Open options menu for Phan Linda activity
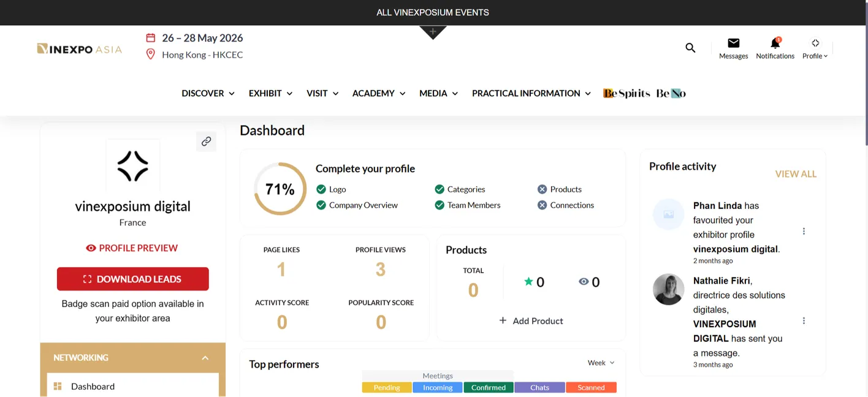Screen dimensions: 868x397 coord(804,231)
